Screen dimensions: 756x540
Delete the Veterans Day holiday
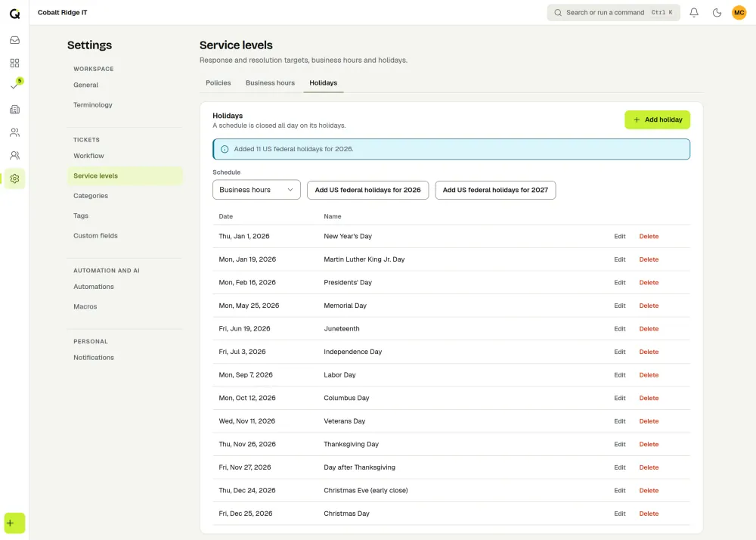point(649,421)
